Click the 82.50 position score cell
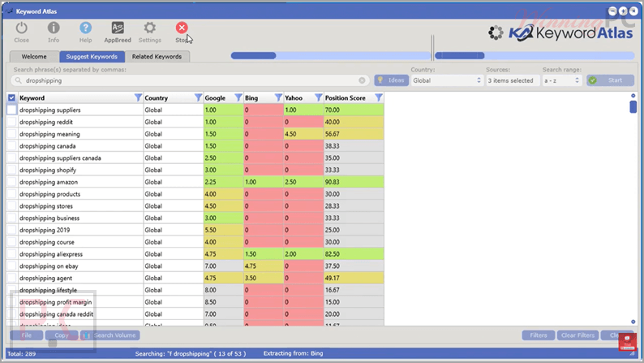Screen dimensions: 644x363 (354, 254)
